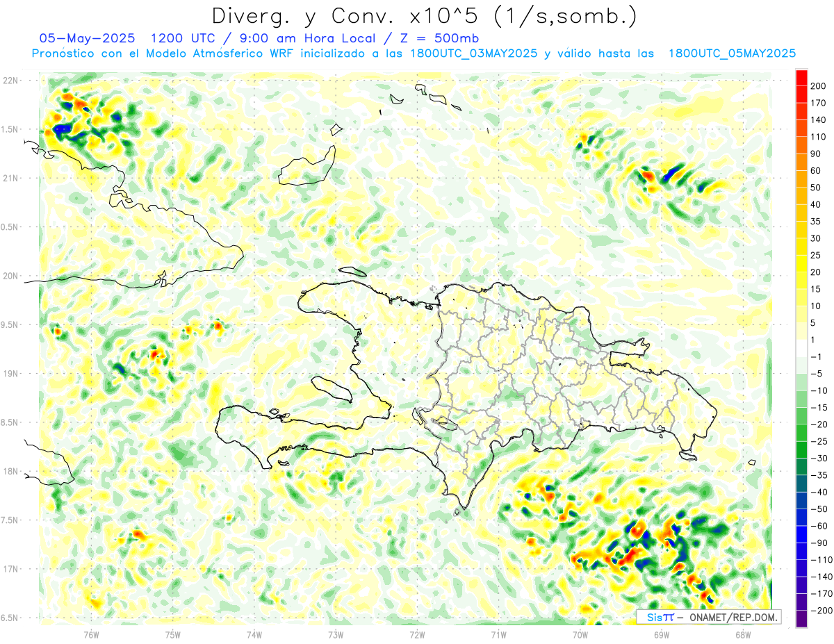Click the '69W' longitude axis label

coord(662,634)
